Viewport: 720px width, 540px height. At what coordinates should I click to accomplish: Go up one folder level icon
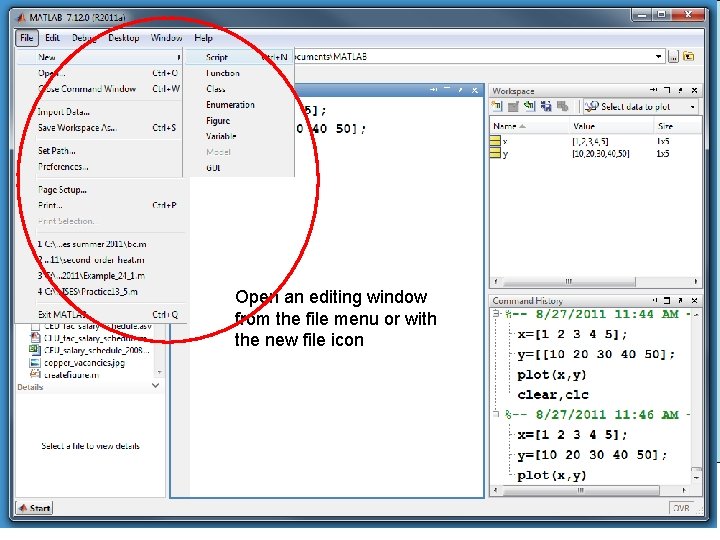pyautogui.click(x=688, y=56)
